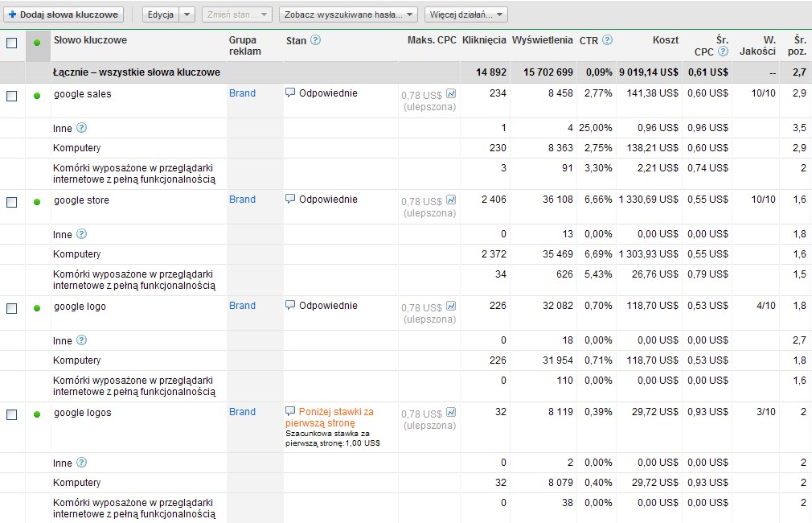Screen dimensions: 812x523
Task: Open bid simulator icon for google store
Action: point(451,200)
